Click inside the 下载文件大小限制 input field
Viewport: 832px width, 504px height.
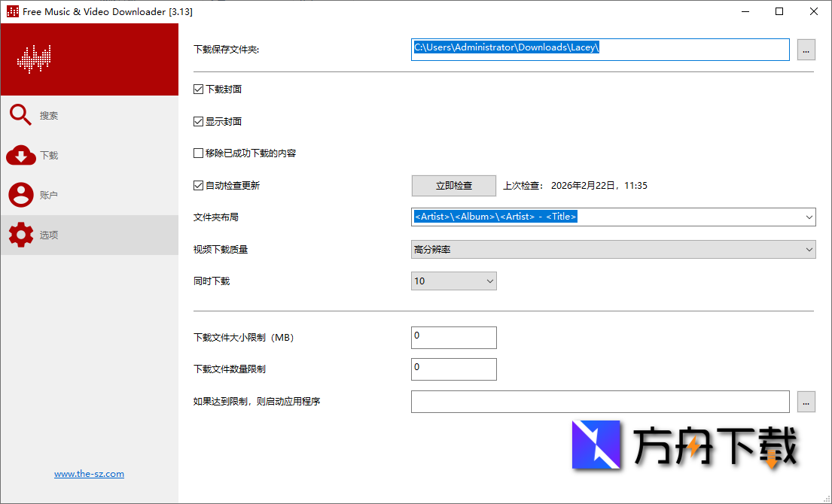[453, 337]
